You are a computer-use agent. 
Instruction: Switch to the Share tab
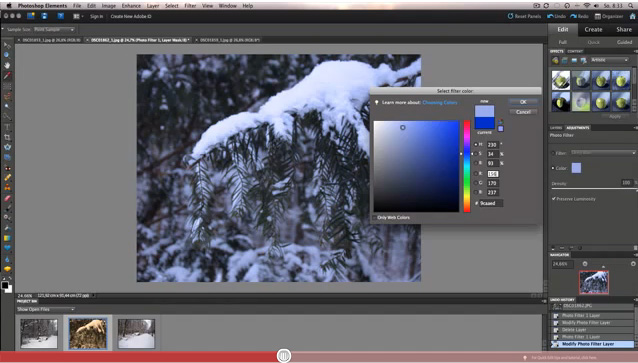point(624,29)
